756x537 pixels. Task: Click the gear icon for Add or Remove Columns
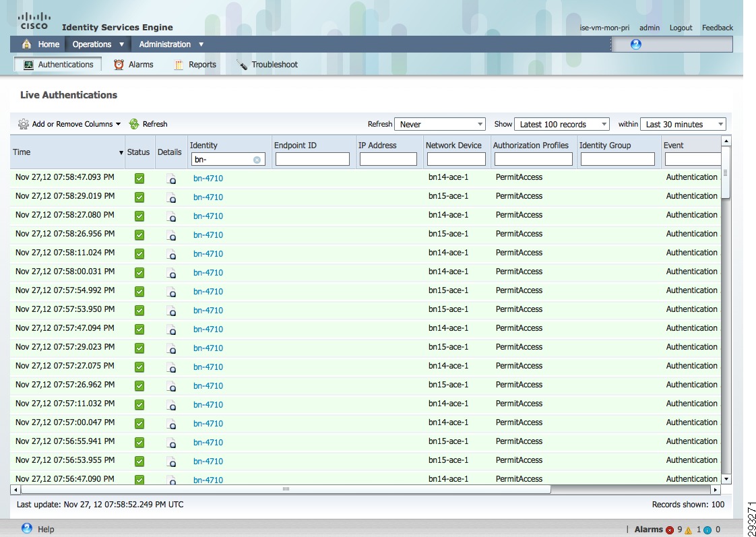[x=23, y=124]
